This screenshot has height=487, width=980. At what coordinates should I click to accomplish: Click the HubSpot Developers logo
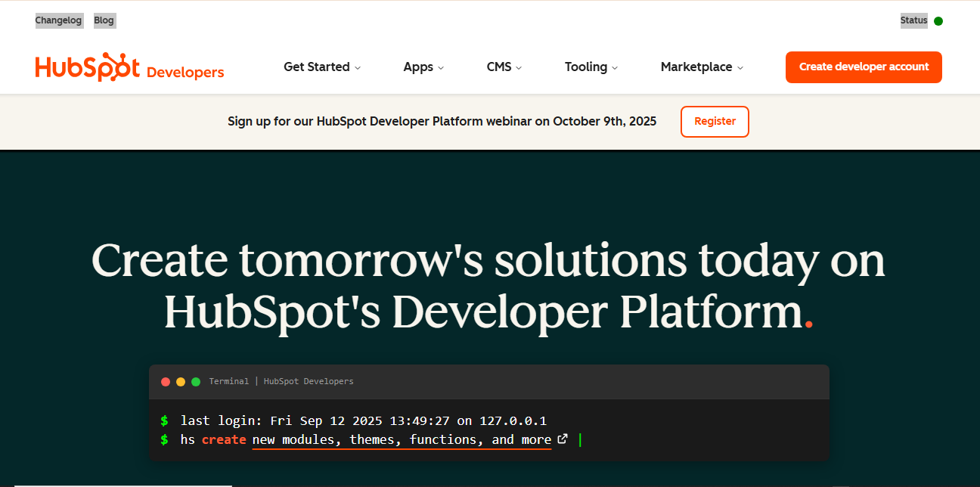pyautogui.click(x=129, y=67)
